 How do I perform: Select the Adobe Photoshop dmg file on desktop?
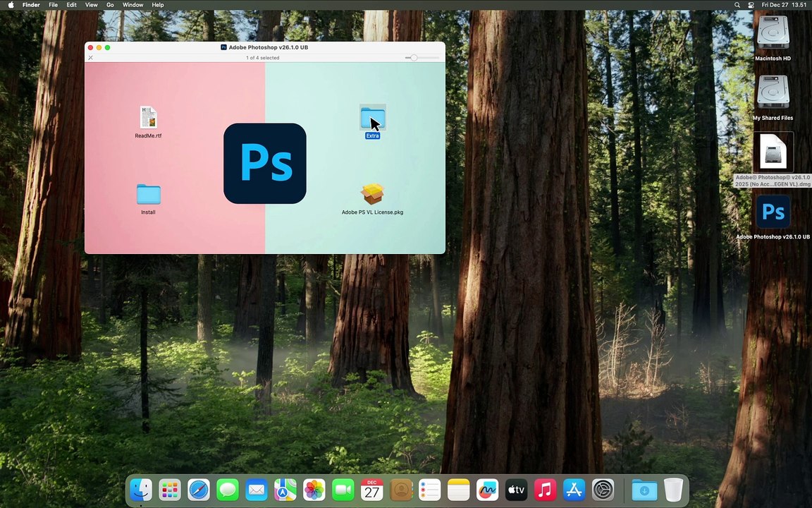pos(773,152)
